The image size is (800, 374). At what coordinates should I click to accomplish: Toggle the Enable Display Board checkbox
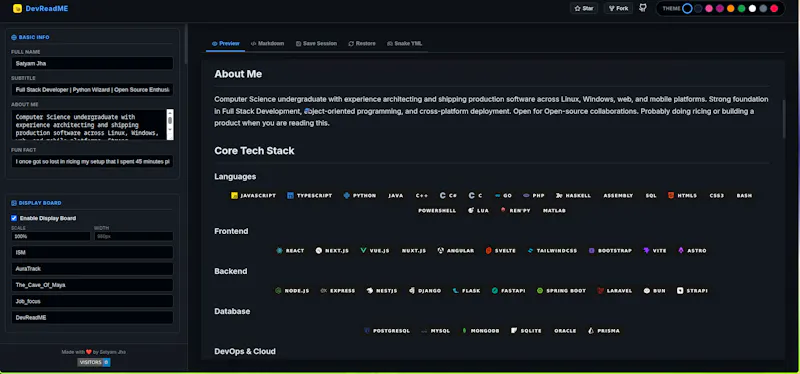[14, 218]
